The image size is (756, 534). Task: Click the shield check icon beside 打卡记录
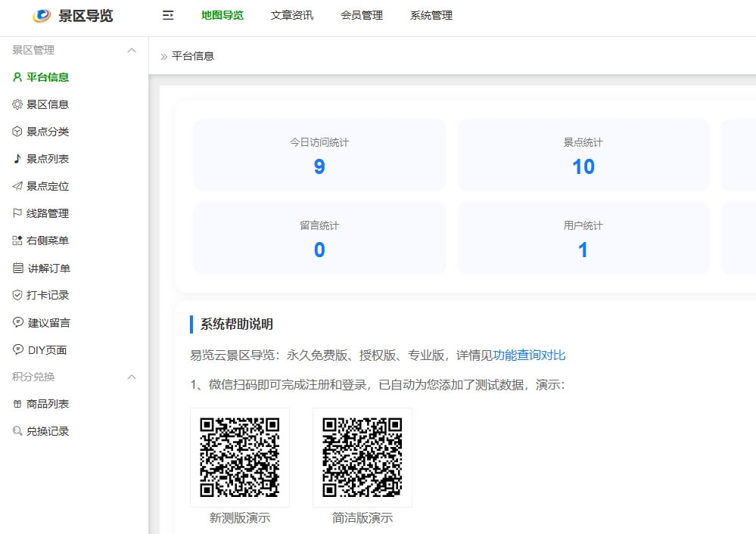[x=17, y=295]
